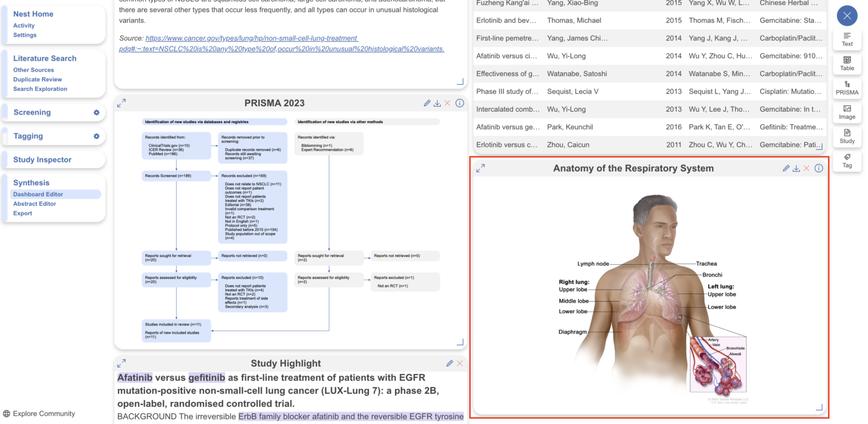Add a Study card

point(847,137)
